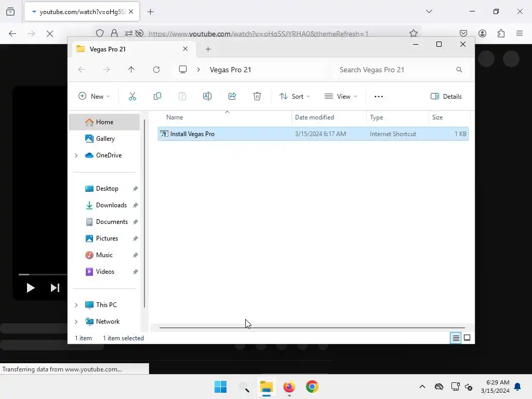Open the New item dropdown

(94, 96)
